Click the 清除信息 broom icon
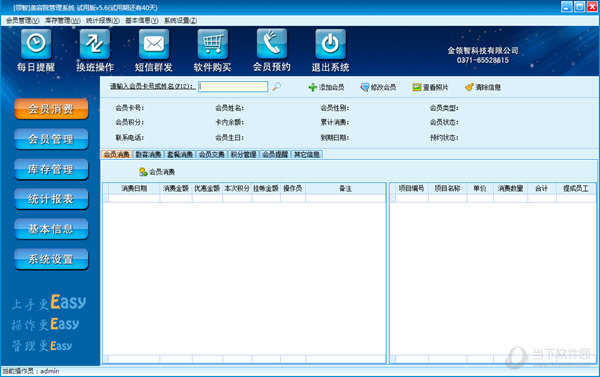600x377 pixels. click(x=469, y=87)
